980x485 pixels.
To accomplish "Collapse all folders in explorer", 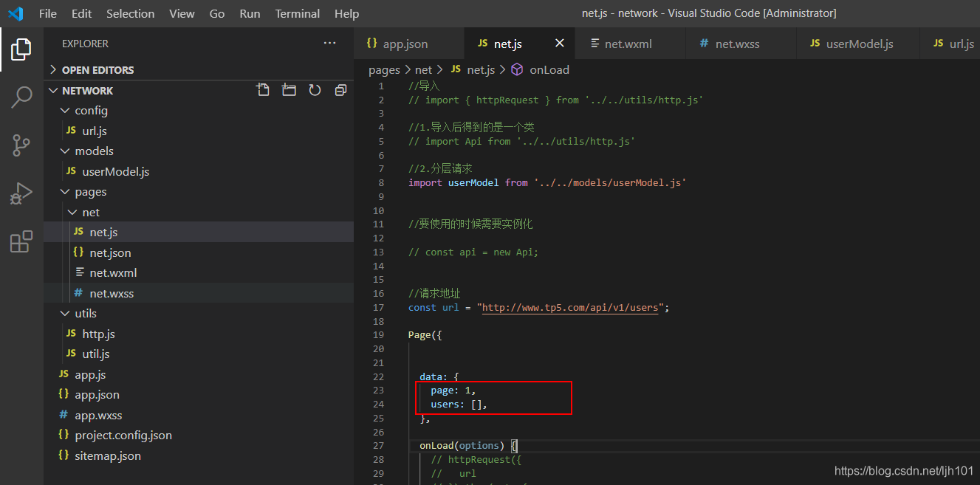I will (x=340, y=90).
